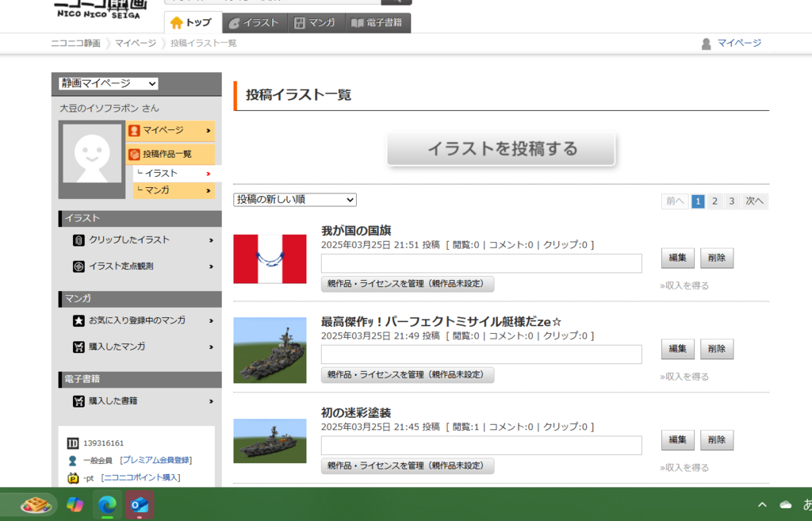Delete the 初の迷彩塗装 illustration
The height and width of the screenshot is (521, 812).
(x=716, y=440)
